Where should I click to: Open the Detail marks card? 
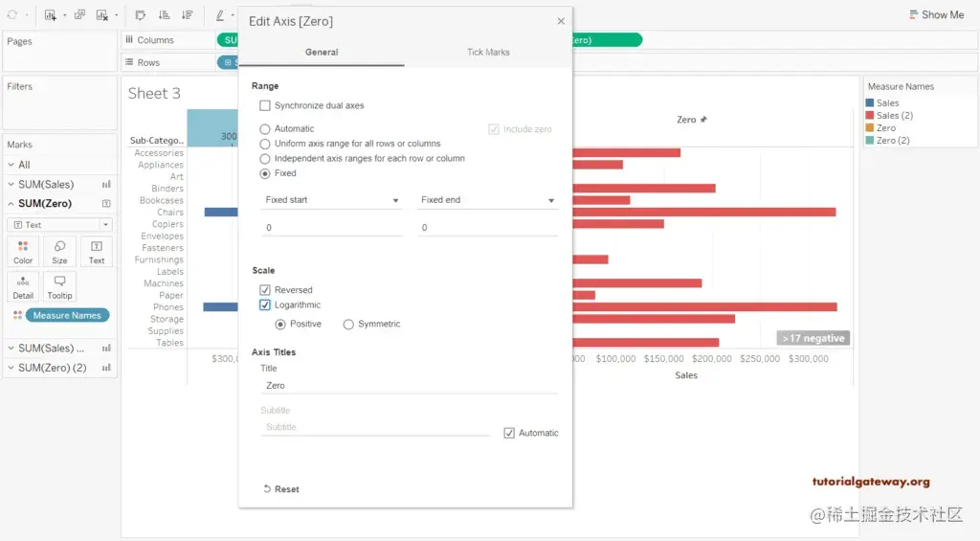(23, 286)
